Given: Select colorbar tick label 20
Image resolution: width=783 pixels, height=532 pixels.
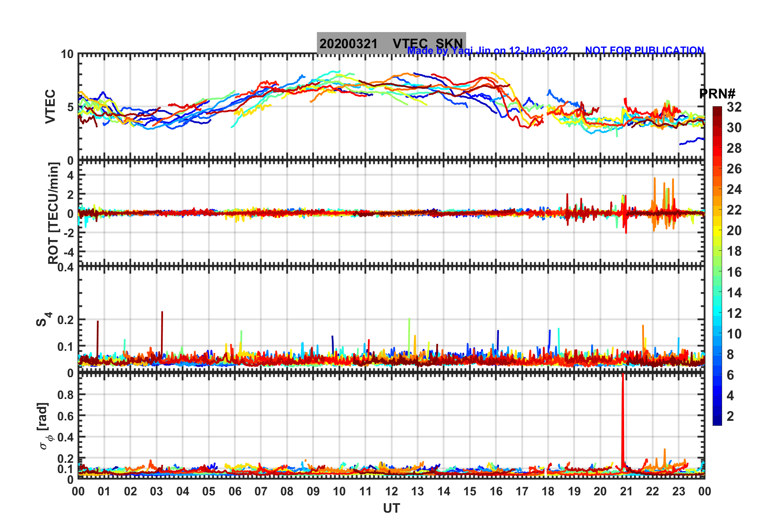Looking at the screenshot, I should [x=734, y=231].
